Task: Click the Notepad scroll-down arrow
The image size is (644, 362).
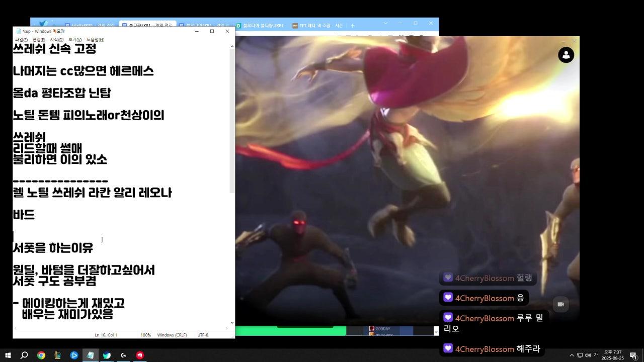Action: 232,323
